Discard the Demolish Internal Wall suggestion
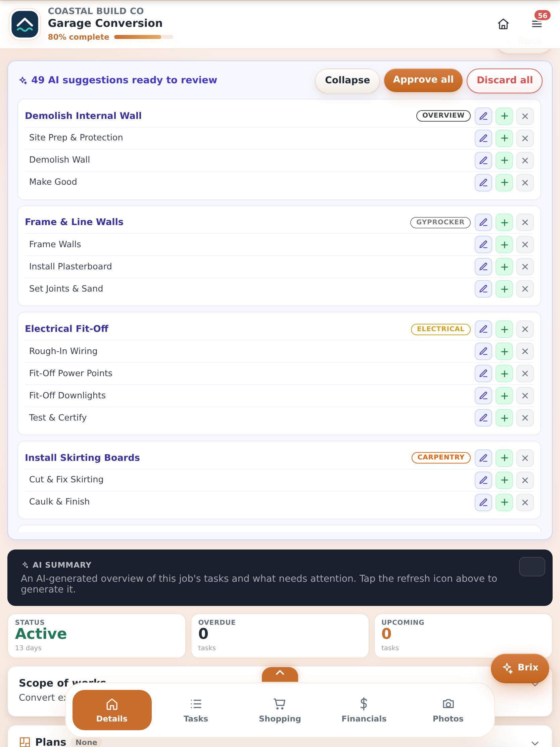The image size is (560, 747). (525, 116)
